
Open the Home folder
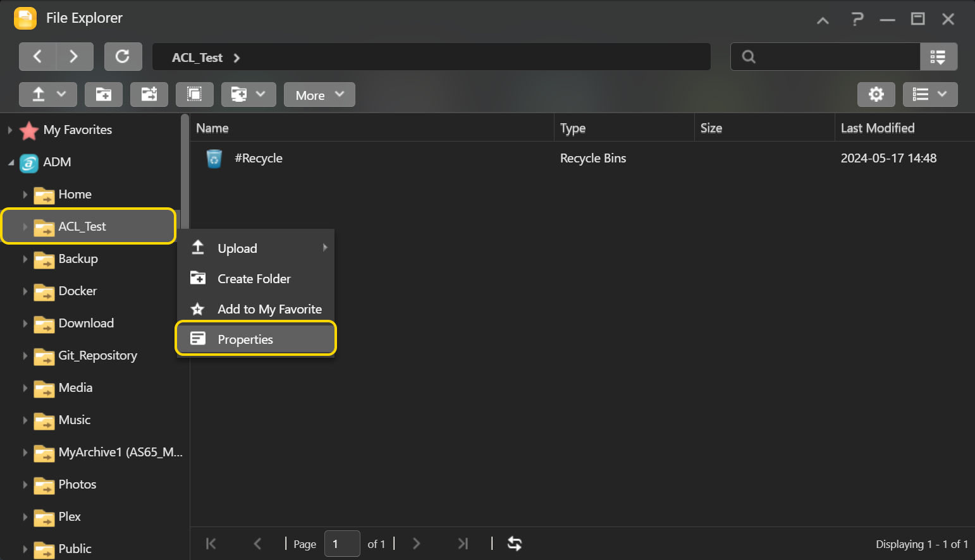tap(75, 195)
